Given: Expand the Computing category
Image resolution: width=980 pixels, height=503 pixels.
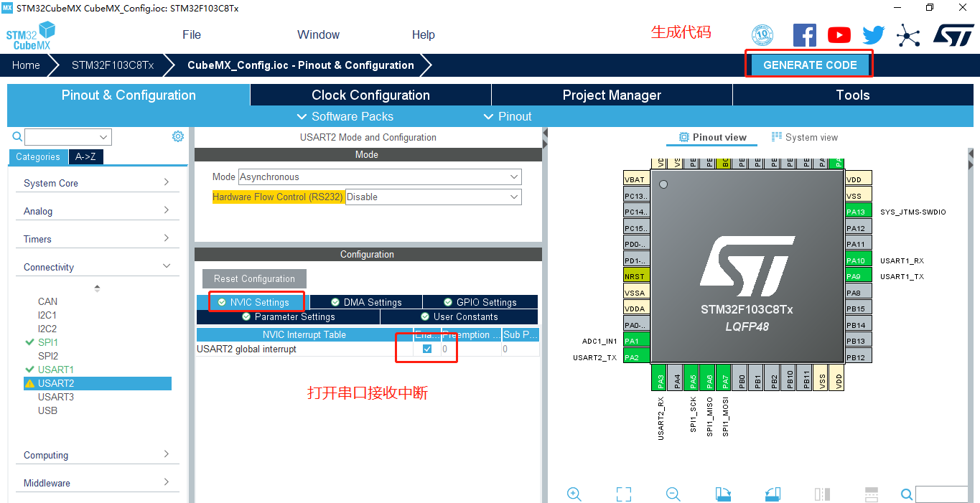Looking at the screenshot, I should click(97, 455).
